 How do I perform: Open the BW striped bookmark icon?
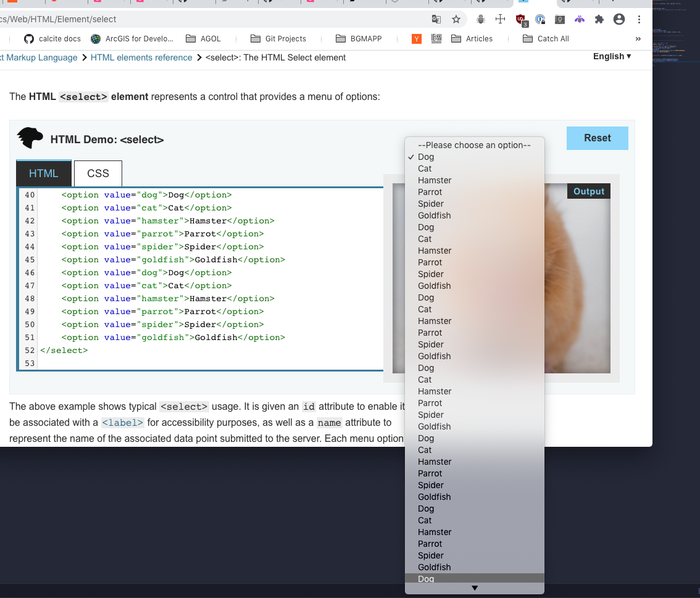(436, 38)
